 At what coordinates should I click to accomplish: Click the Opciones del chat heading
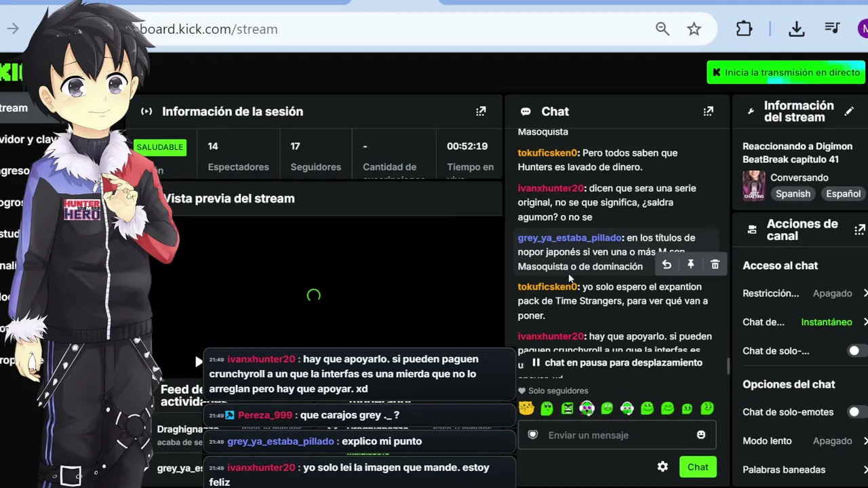pyautogui.click(x=789, y=384)
